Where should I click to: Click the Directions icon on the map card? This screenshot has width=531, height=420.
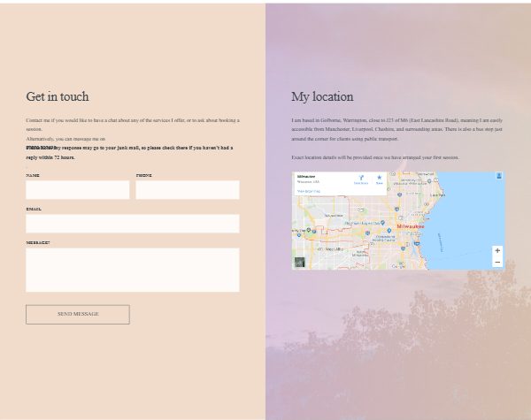[361, 179]
